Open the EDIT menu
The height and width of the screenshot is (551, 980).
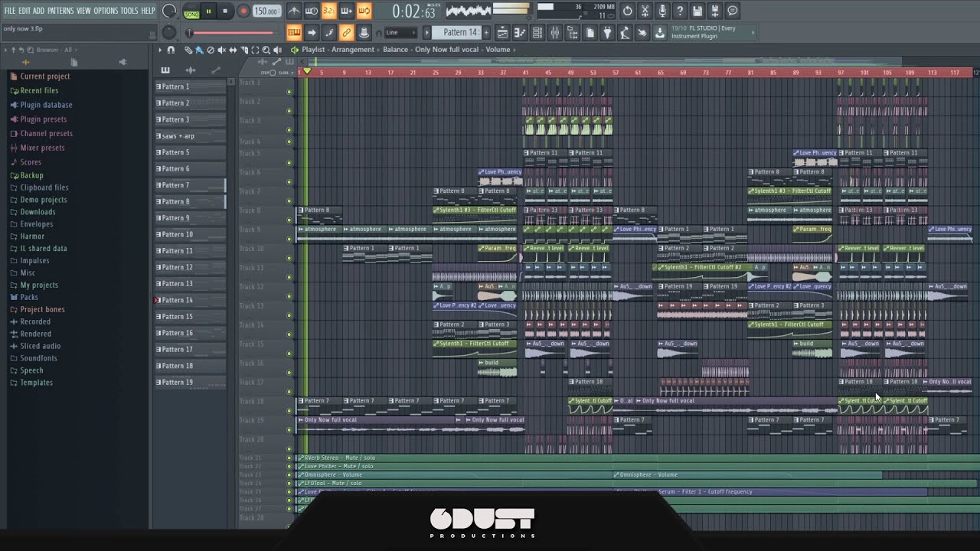24,11
